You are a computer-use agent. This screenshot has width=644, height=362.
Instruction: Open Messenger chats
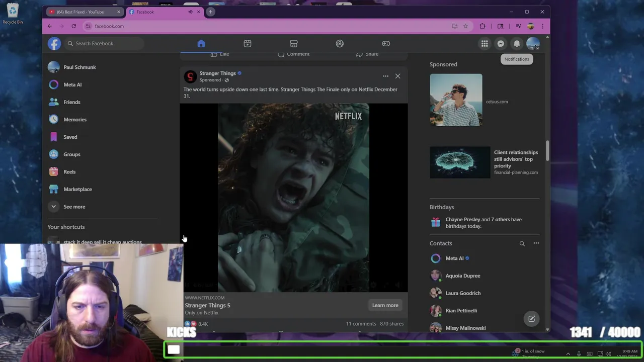(501, 44)
